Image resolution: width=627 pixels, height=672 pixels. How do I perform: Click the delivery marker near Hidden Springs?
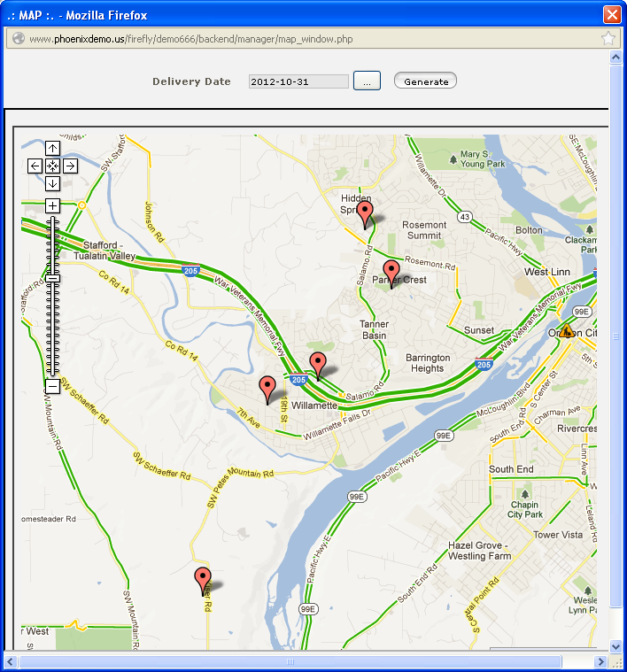[x=365, y=215]
